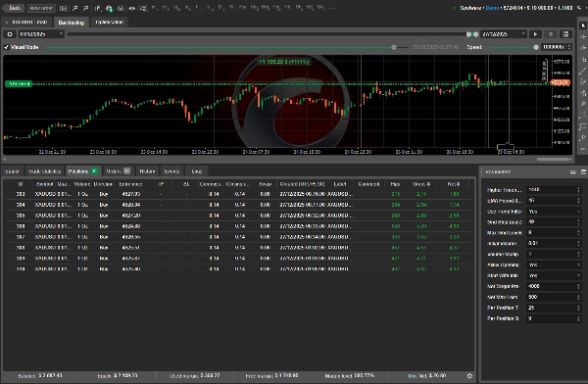Open the Use Trend Filter dropdown
This screenshot has width=588, height=384.
point(554,212)
